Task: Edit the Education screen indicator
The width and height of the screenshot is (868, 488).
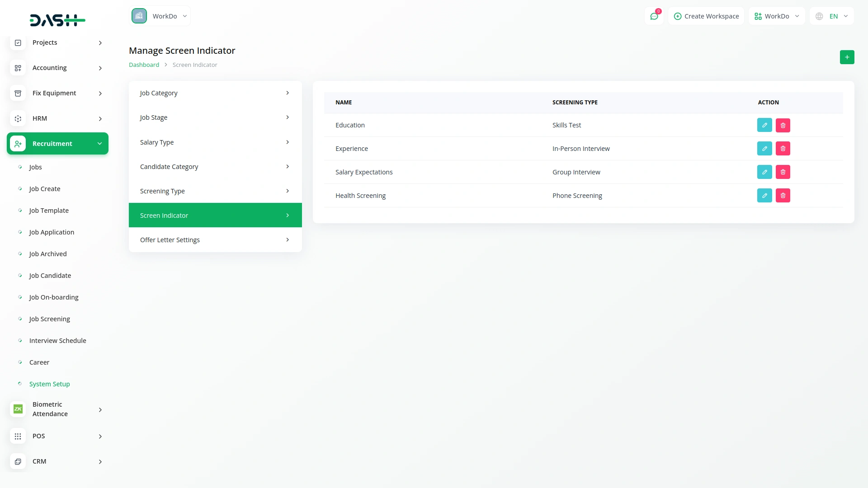Action: (x=764, y=125)
